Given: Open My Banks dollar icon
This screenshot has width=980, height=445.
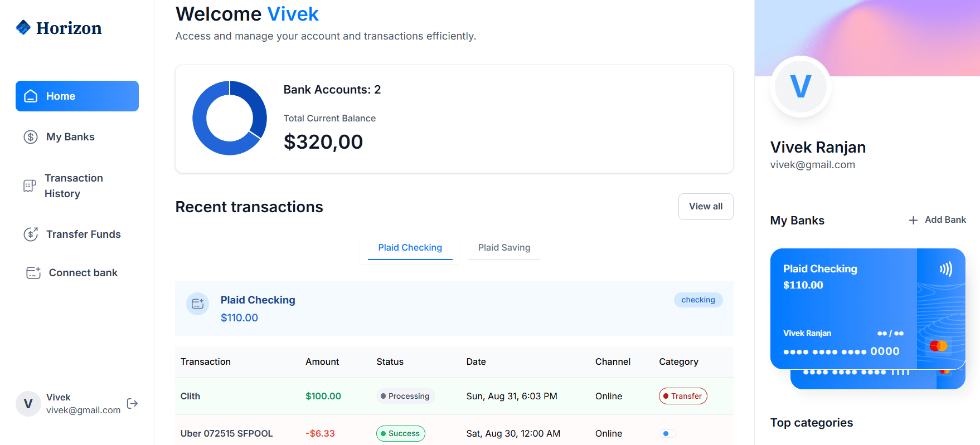Looking at the screenshot, I should [x=31, y=137].
